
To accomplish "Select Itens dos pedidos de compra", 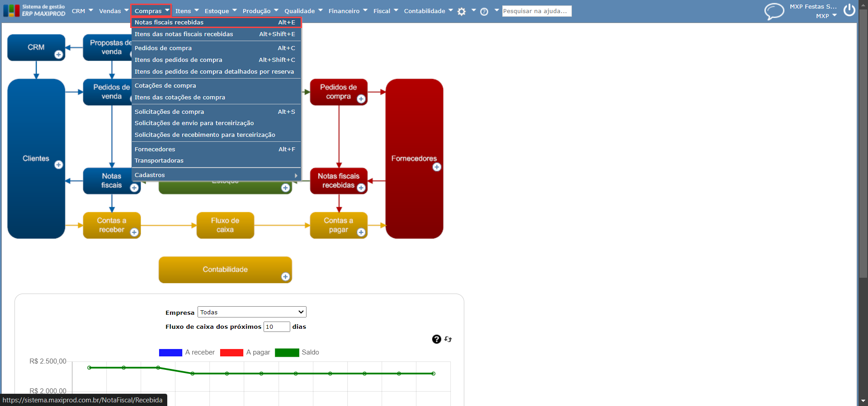I will point(216,60).
